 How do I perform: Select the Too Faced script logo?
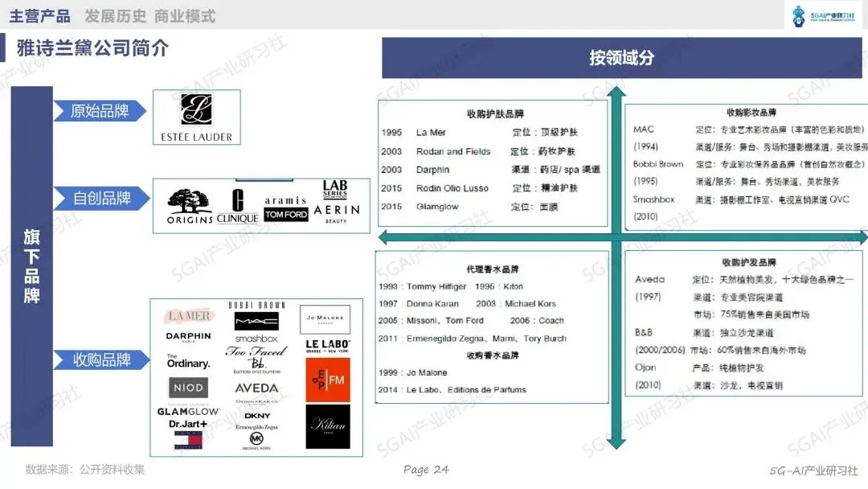pyautogui.click(x=256, y=351)
